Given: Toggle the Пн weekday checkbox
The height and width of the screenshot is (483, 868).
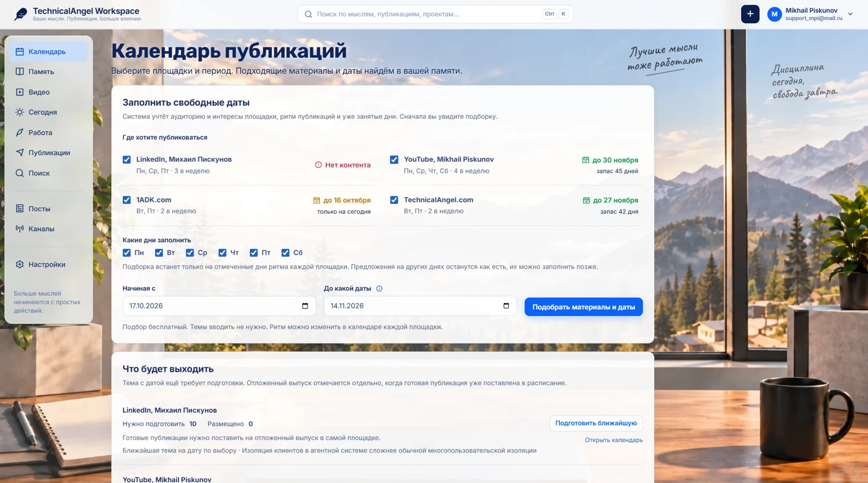Looking at the screenshot, I should [x=126, y=253].
